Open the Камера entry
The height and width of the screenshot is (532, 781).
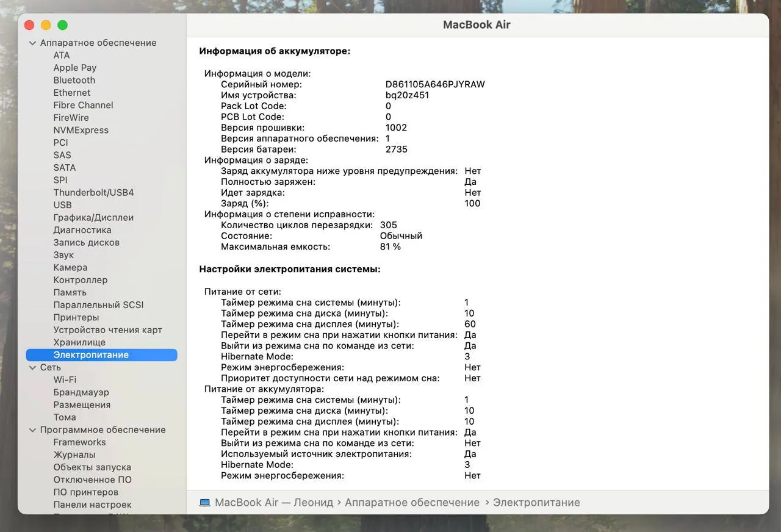click(x=70, y=267)
